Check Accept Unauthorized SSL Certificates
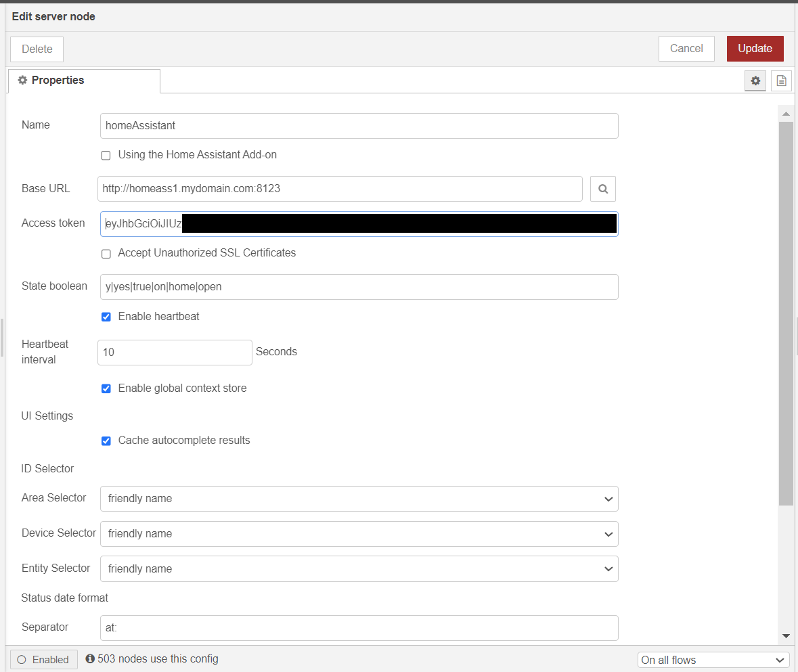Screen dimensions: 798x672 [106, 254]
